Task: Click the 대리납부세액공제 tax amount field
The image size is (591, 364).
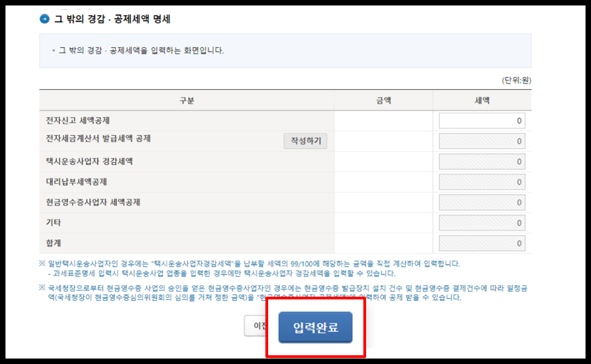Action: (x=482, y=181)
